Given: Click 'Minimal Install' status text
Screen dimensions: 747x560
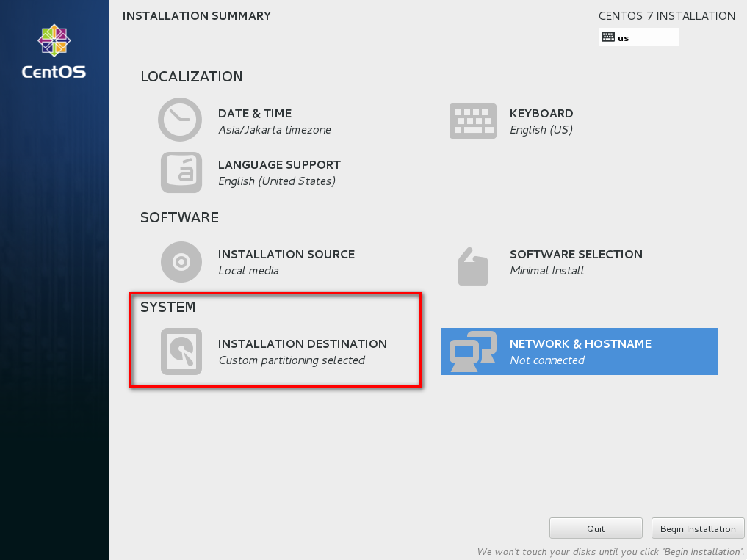Looking at the screenshot, I should coord(546,271).
